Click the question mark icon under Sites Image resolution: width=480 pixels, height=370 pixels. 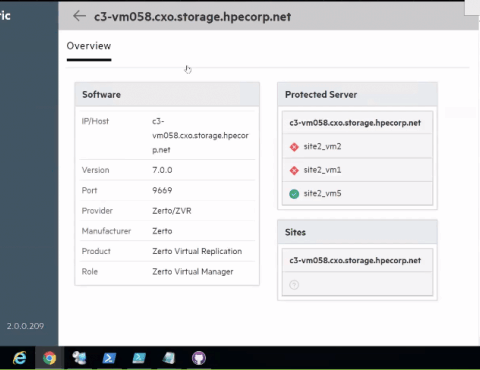click(x=294, y=285)
